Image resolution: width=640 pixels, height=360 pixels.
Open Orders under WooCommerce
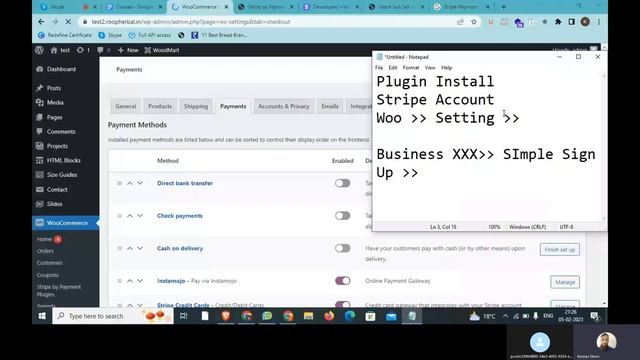click(45, 251)
